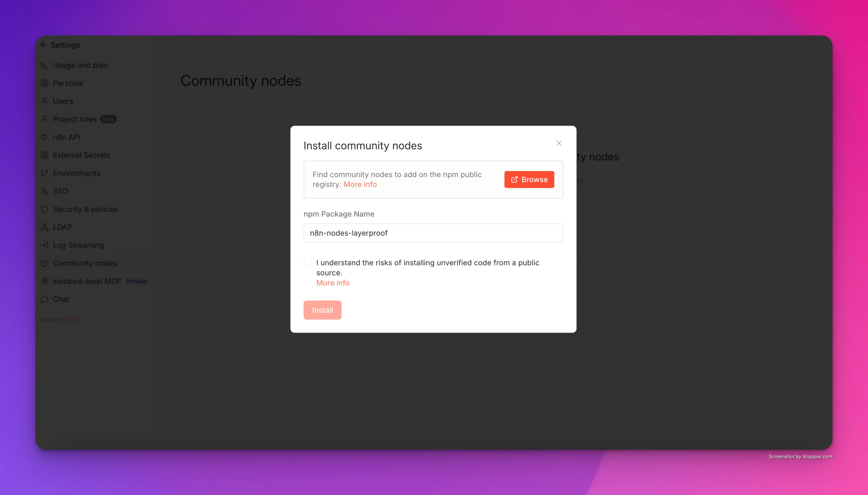Open Instance-level MCP settings
Screen dimensions: 868x495
pyautogui.click(x=87, y=281)
